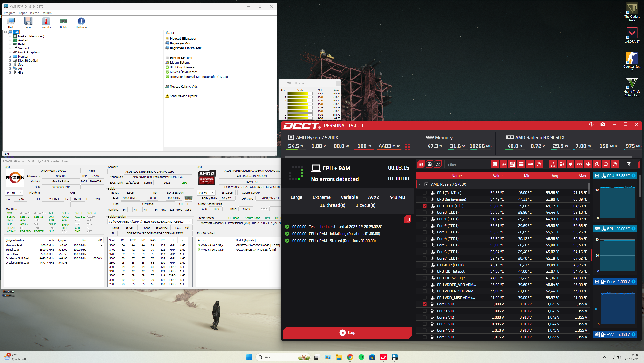Open File Explorer from the taskbar
The width and height of the screenshot is (644, 363).
[x=339, y=357]
